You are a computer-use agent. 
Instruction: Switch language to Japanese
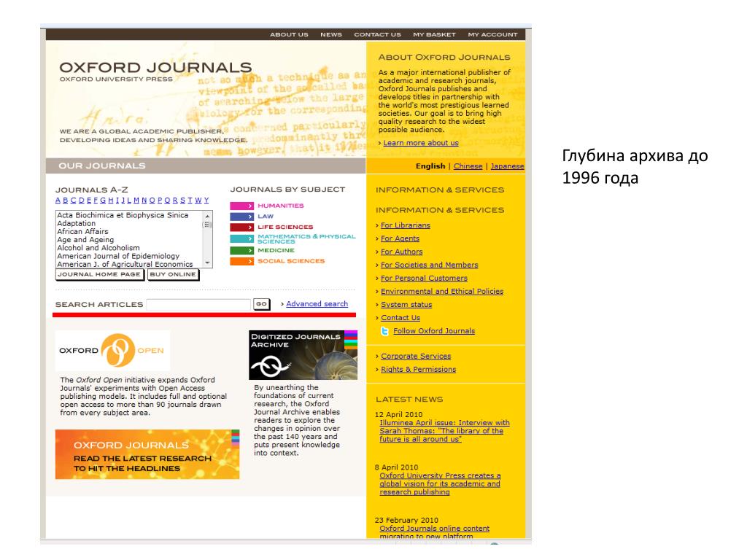click(508, 166)
